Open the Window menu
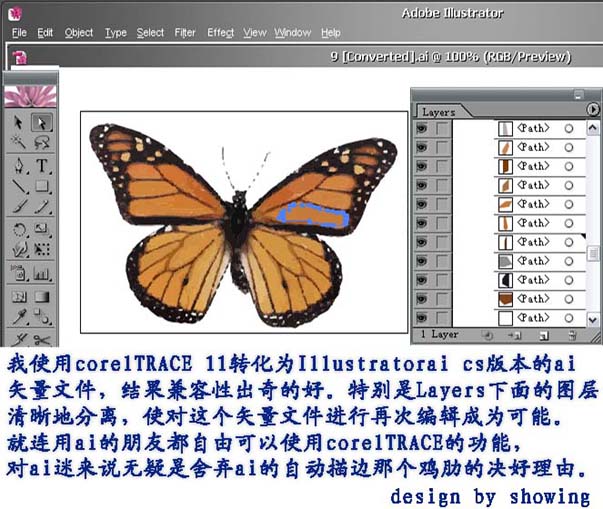This screenshot has width=603, height=509. pyautogui.click(x=293, y=33)
